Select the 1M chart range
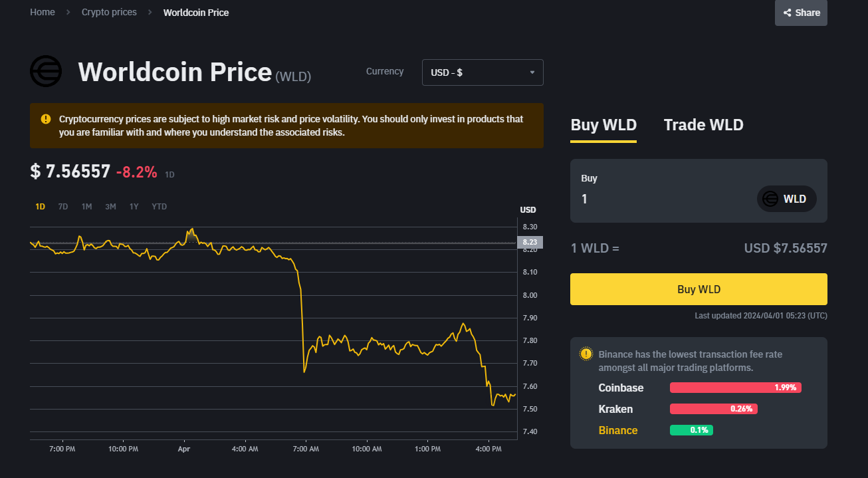 coord(86,207)
